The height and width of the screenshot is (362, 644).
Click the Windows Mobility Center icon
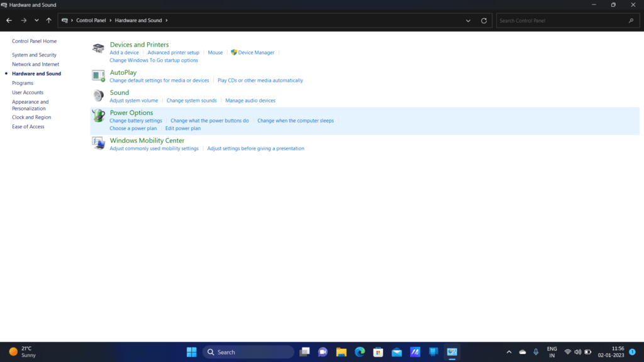click(x=99, y=143)
